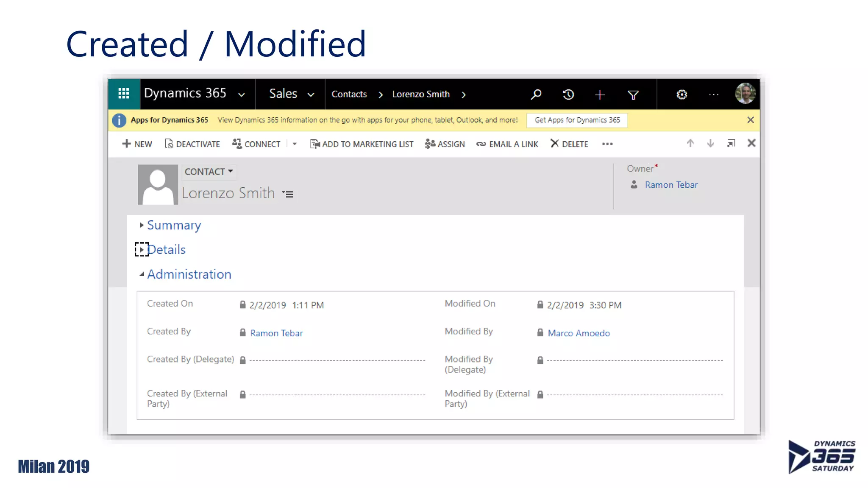
Task: Collapse the Administration section
Action: [189, 274]
